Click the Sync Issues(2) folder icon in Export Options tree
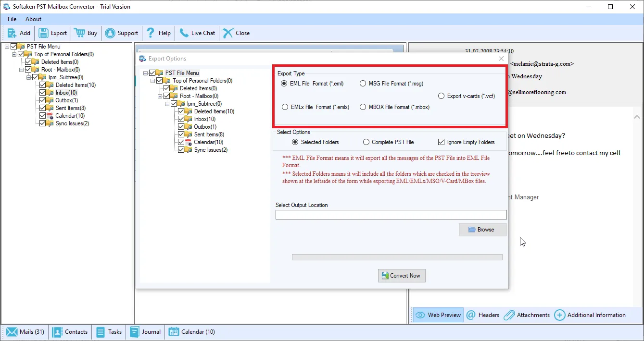644x341 pixels. point(189,150)
